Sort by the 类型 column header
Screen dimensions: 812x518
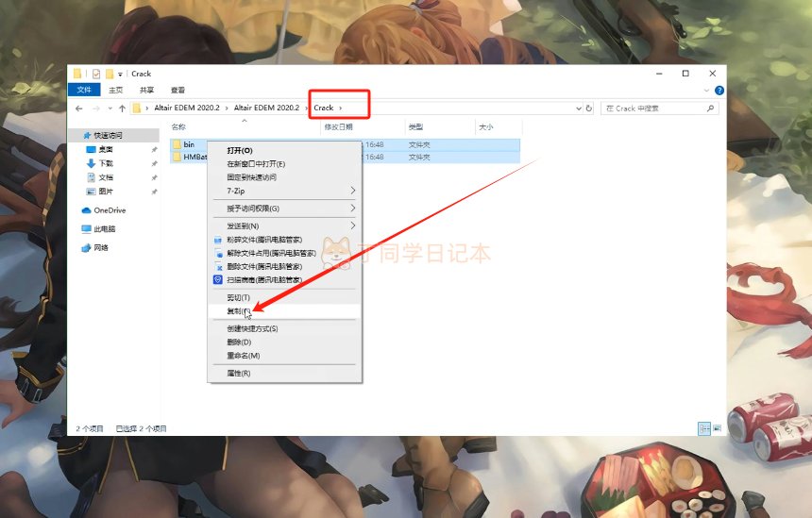click(x=415, y=126)
